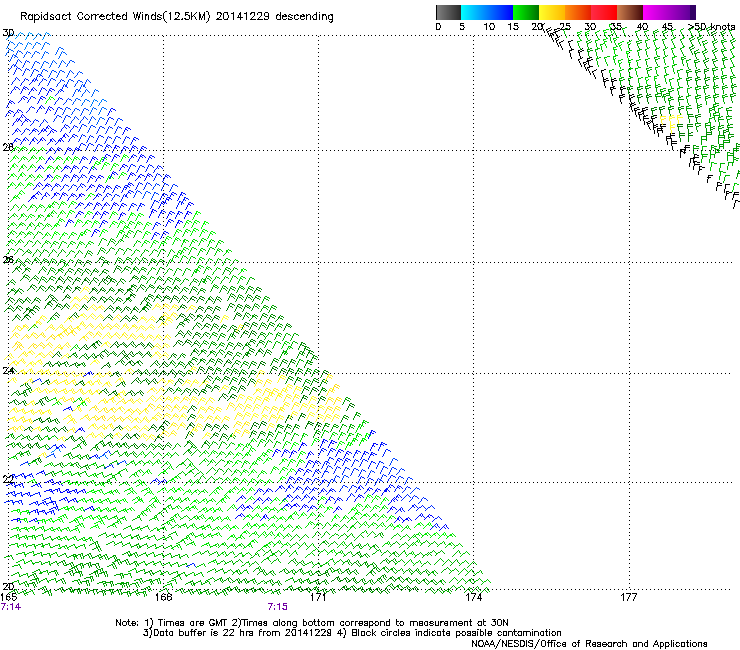This screenshot has height=650, width=740.
Task: Click the purple '7:15' time stamp
Action: pos(278,607)
